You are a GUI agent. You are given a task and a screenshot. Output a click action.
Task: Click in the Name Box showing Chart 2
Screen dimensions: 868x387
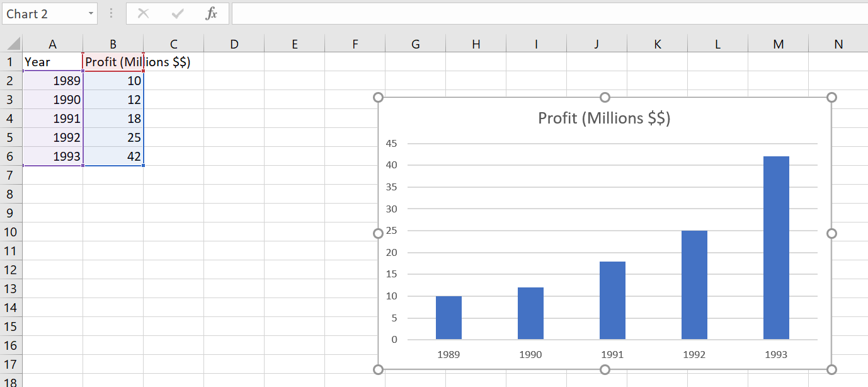pyautogui.click(x=43, y=13)
